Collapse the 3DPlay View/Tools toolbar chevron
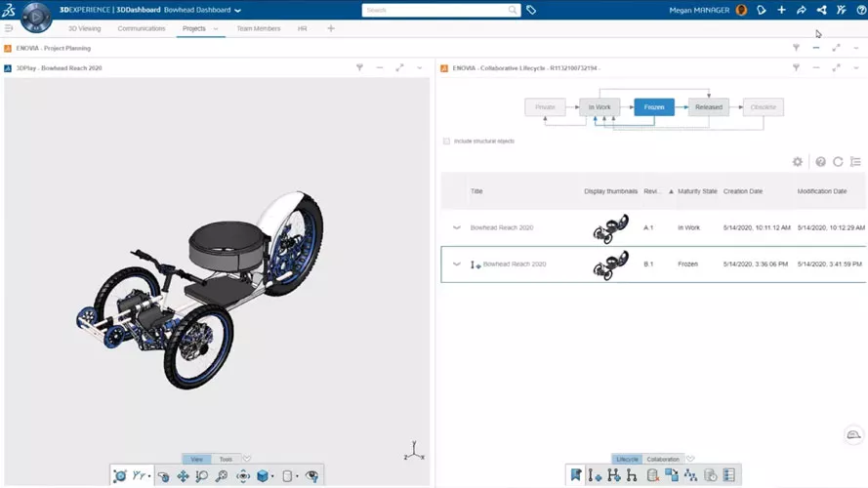868x488 pixels. 247,459
